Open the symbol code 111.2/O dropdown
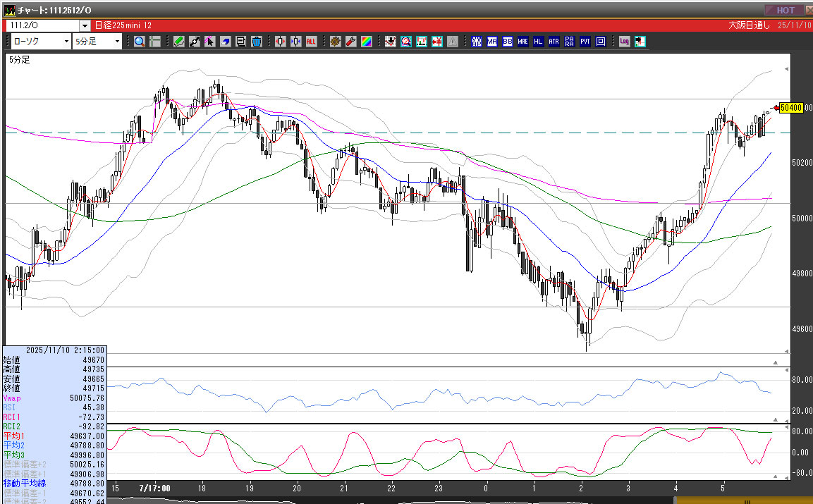Screen dimensions: 813x504 coord(85,25)
